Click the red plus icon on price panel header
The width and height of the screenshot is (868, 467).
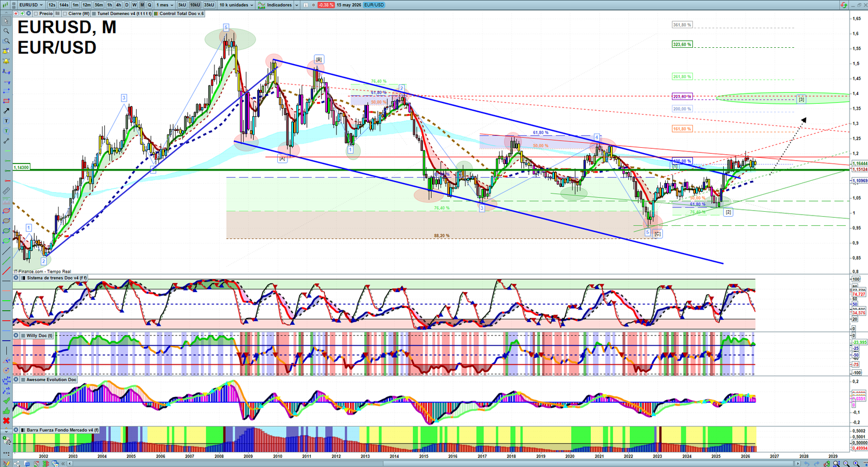pos(16,14)
